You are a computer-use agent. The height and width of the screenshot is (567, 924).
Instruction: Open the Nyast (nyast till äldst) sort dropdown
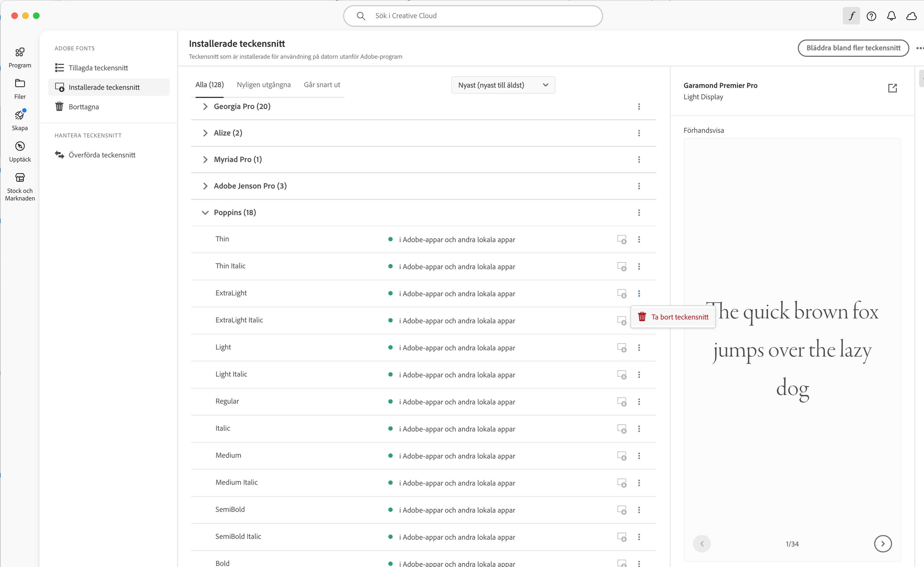point(503,85)
